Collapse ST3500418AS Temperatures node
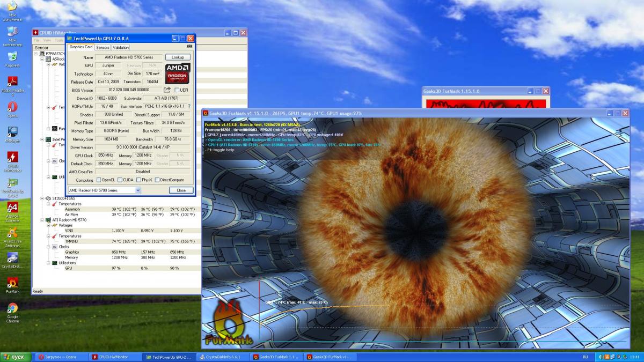 point(48,204)
